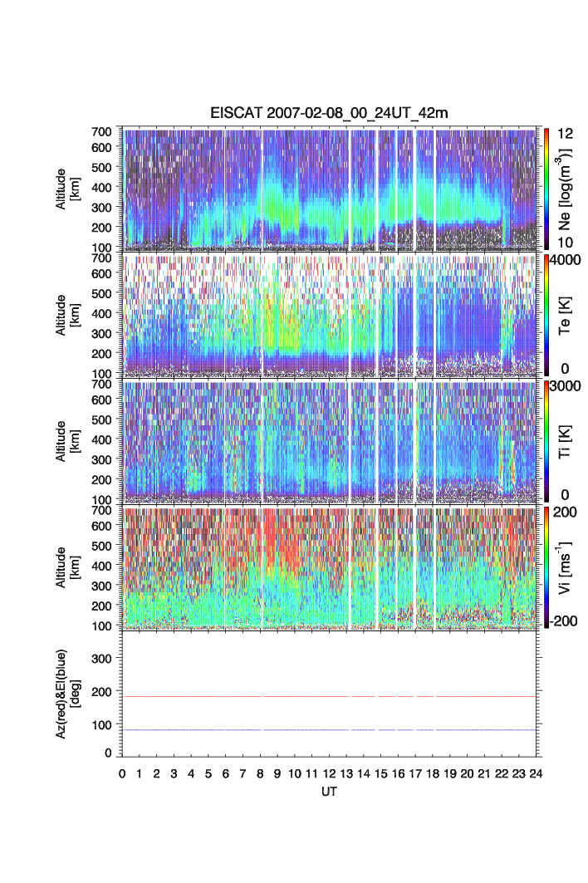Viewport: 588px width, 883px height.
Task: Click the plot title EISCAT 2007-02-08_00_24UT_42m
Action: [x=329, y=114]
